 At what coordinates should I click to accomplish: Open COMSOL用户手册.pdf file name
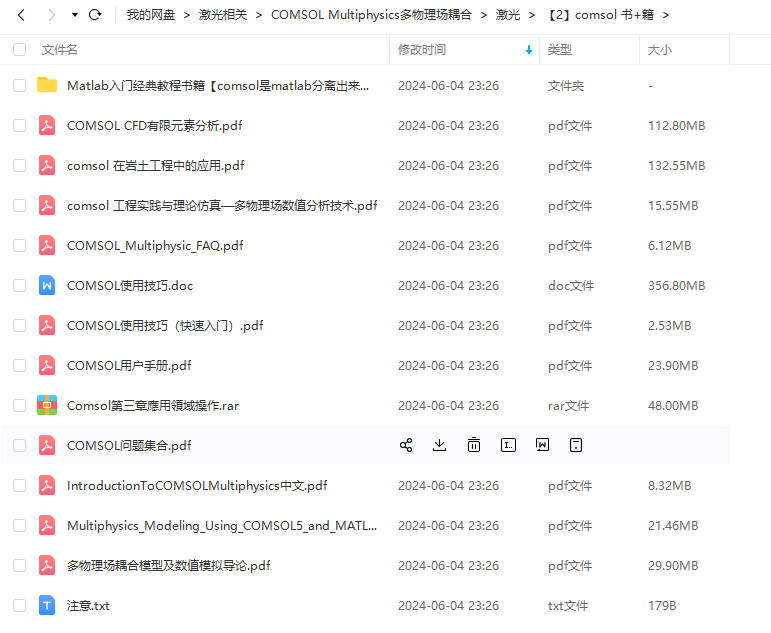[x=129, y=365]
